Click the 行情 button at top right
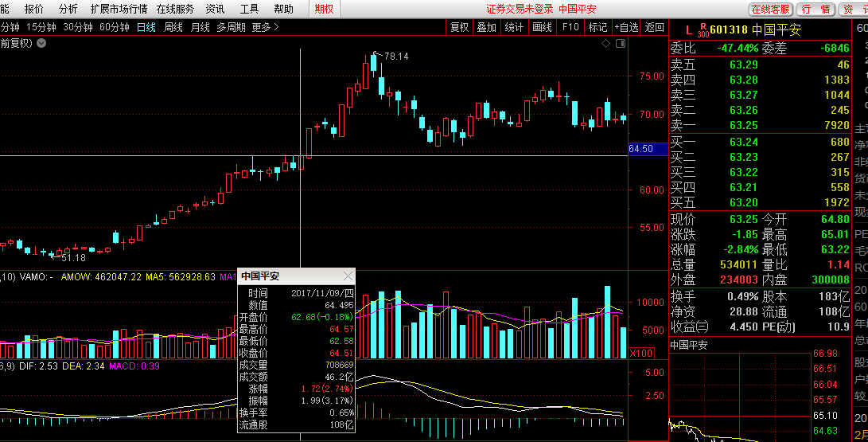This screenshot has height=442, width=868. (816, 10)
